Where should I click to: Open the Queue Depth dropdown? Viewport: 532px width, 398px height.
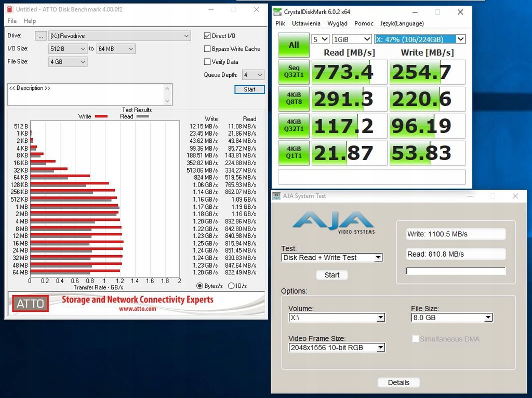point(253,75)
